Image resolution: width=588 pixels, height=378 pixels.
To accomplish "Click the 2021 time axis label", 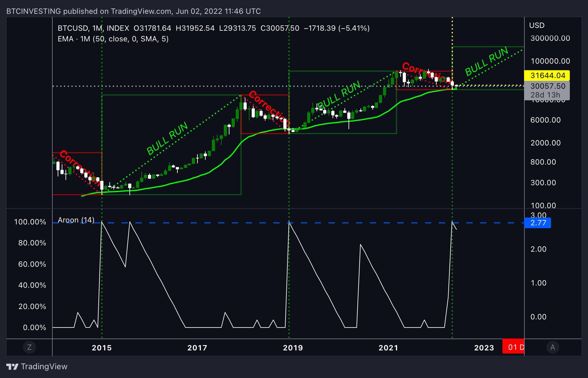I will tap(388, 348).
